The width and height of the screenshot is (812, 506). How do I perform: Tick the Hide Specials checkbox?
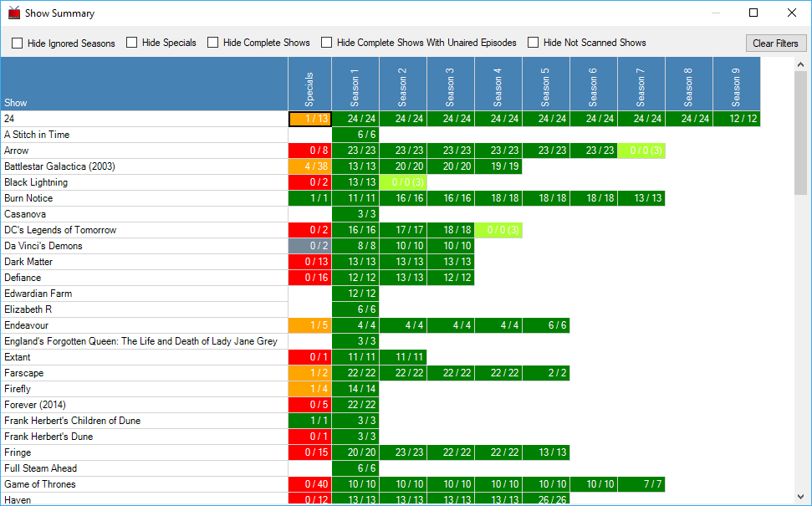(132, 43)
